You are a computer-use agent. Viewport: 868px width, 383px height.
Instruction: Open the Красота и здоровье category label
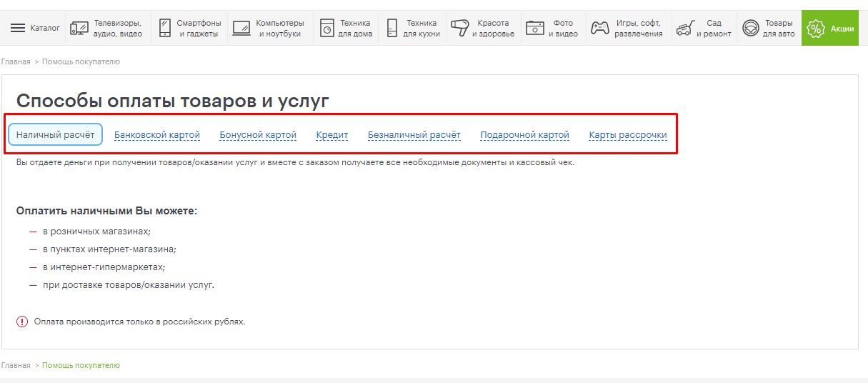click(493, 29)
